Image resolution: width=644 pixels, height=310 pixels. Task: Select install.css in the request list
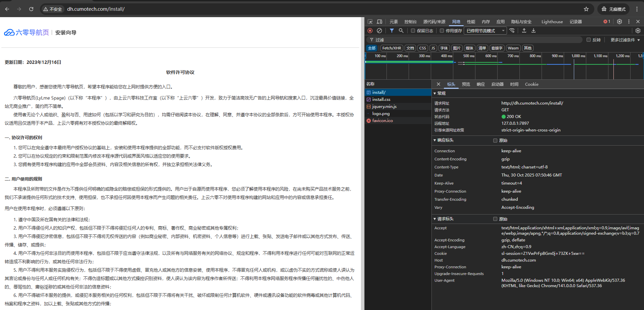(x=381, y=100)
